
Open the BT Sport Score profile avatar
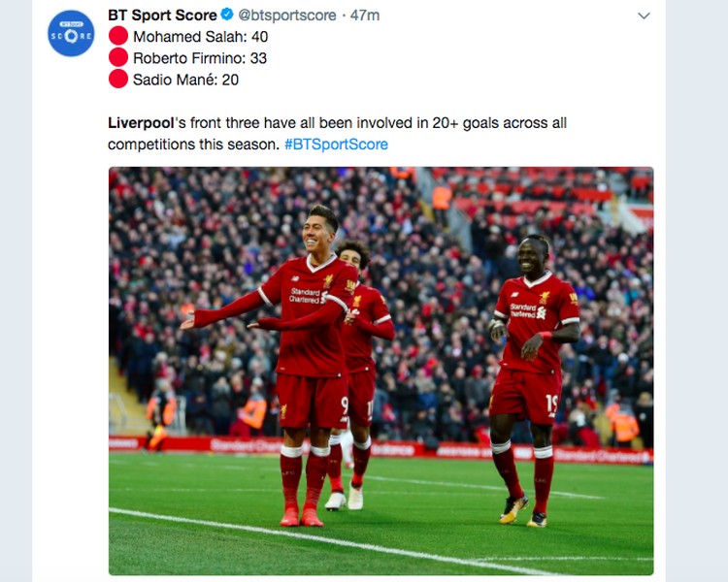[x=71, y=33]
